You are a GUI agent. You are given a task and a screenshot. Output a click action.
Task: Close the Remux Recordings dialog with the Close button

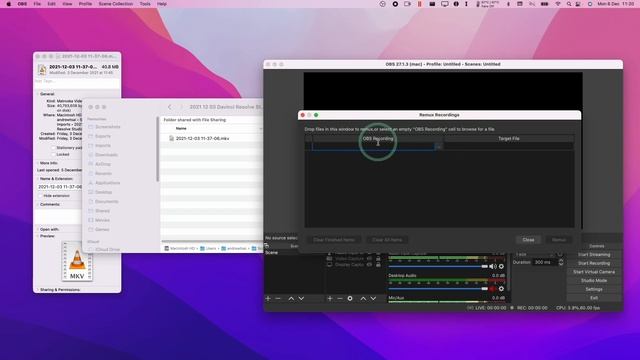point(528,240)
